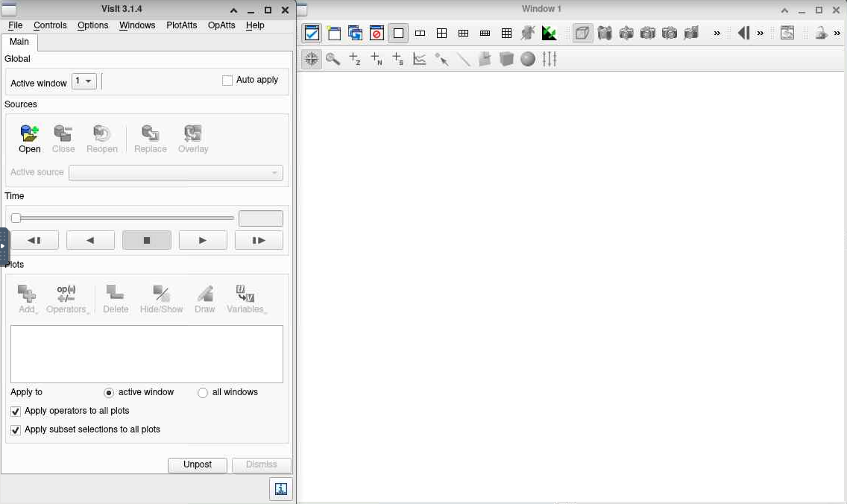Expand overflow chevron right of lock icon
This screenshot has width=847, height=504.
(x=837, y=34)
